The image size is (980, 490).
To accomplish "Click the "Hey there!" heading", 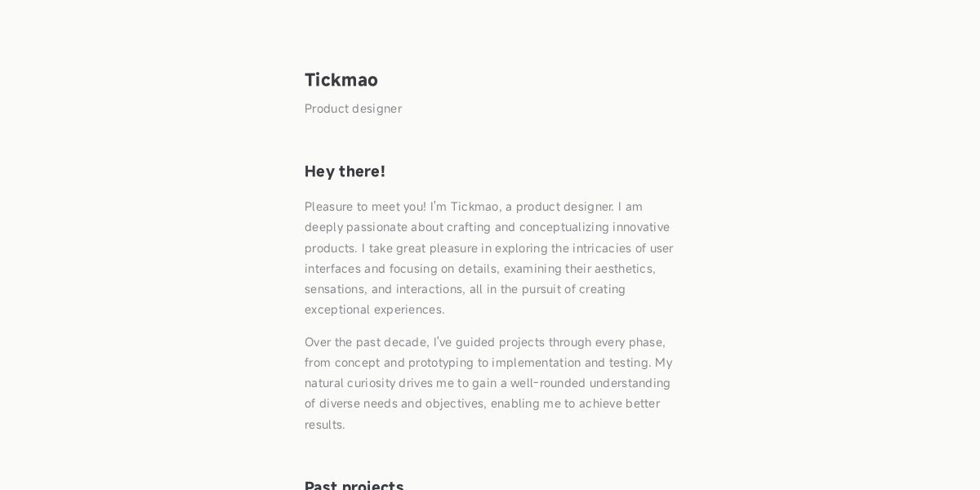I will click(345, 171).
